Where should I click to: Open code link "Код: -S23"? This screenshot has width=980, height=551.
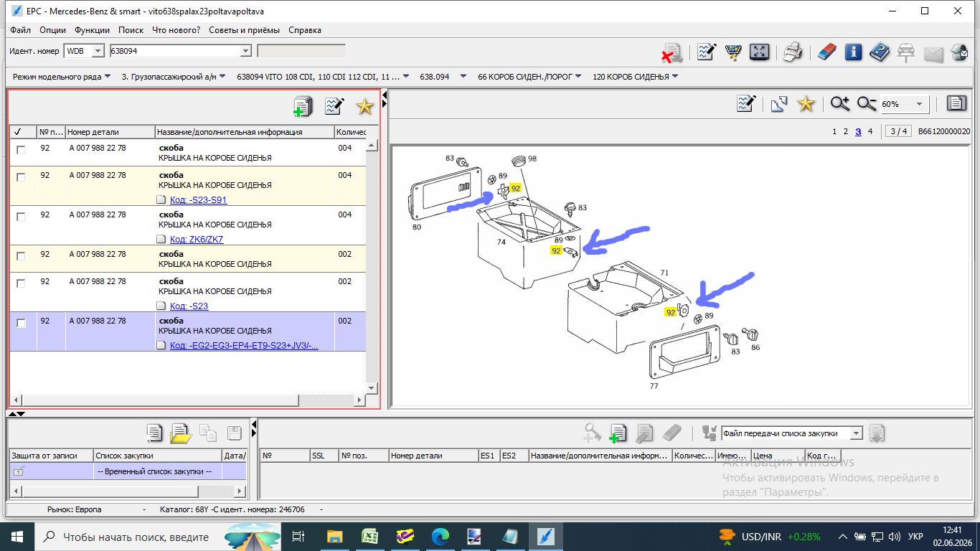[x=189, y=306]
